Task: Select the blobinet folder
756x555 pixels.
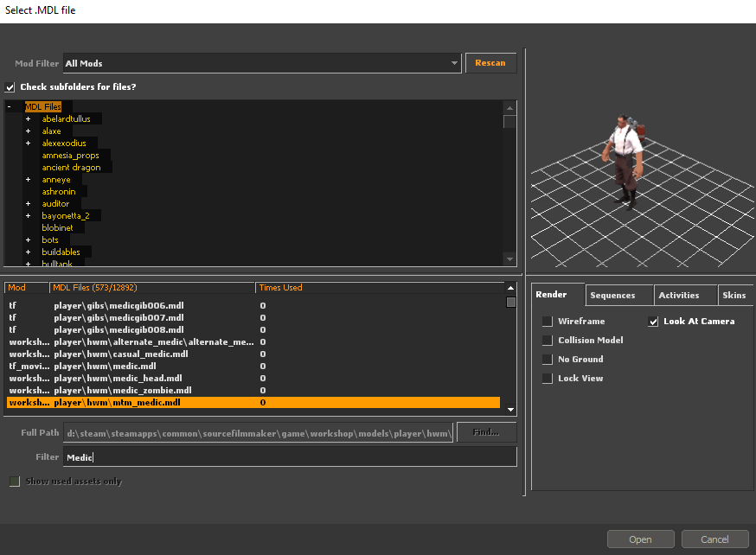Action: pyautogui.click(x=57, y=227)
